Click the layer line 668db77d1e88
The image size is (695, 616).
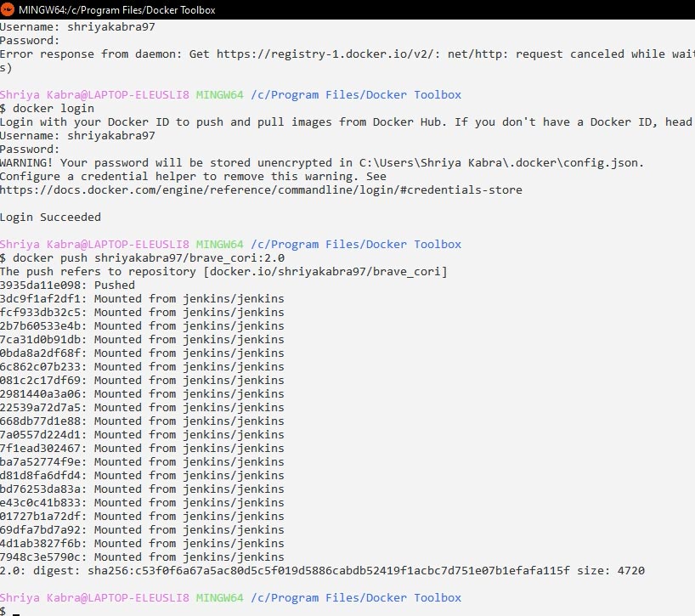coord(142,421)
